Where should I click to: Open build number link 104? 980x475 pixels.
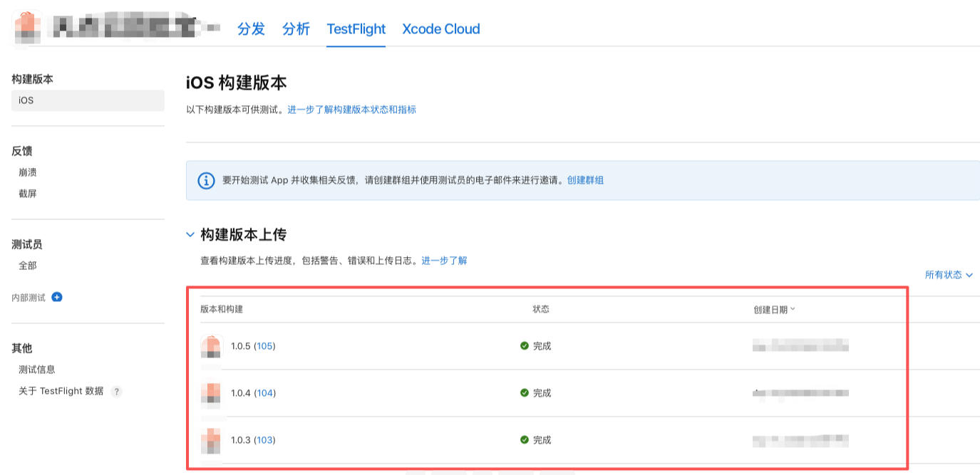[x=264, y=393]
